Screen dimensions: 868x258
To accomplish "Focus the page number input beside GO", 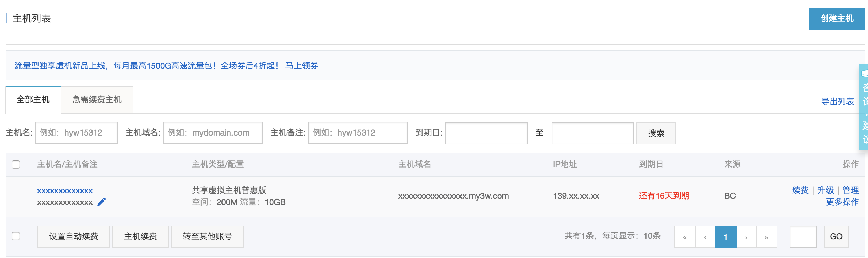I will click(803, 237).
